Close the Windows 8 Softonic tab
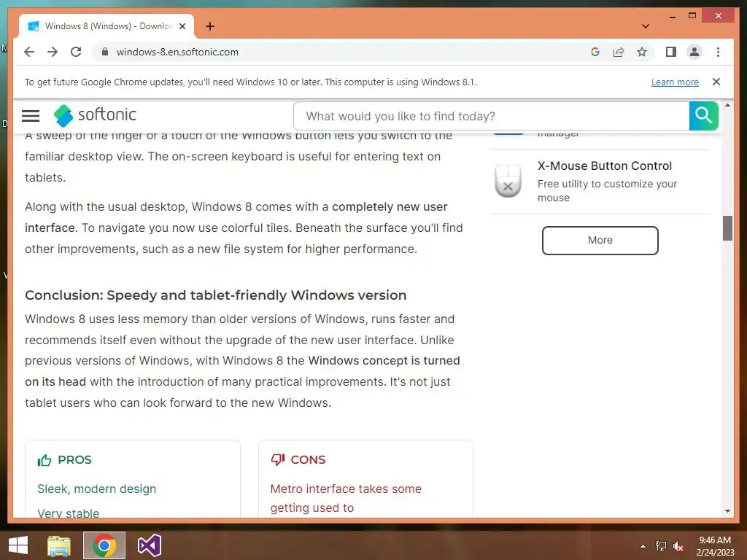The image size is (747, 560). (x=182, y=26)
